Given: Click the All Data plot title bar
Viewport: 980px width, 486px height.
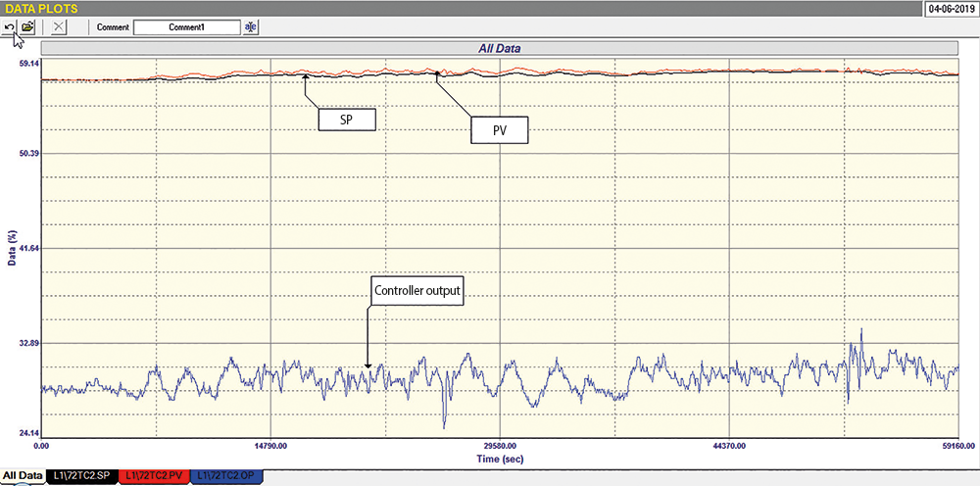Looking at the screenshot, I should click(x=500, y=48).
